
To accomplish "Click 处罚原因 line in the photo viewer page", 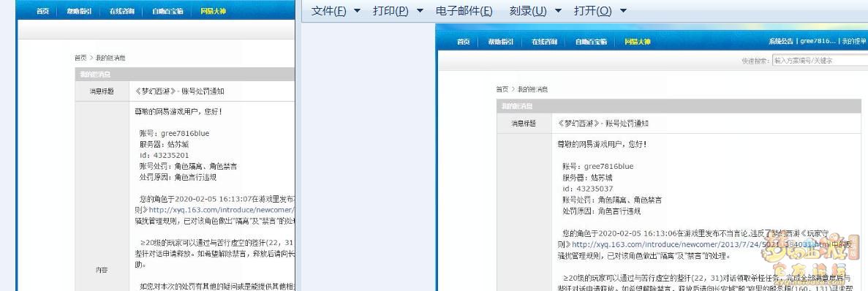I will click(x=602, y=211).
